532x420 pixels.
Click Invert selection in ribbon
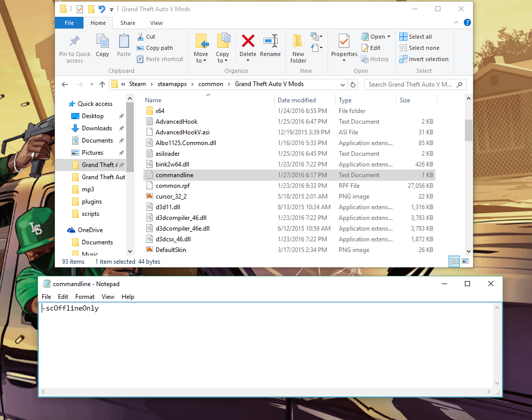tap(424, 59)
